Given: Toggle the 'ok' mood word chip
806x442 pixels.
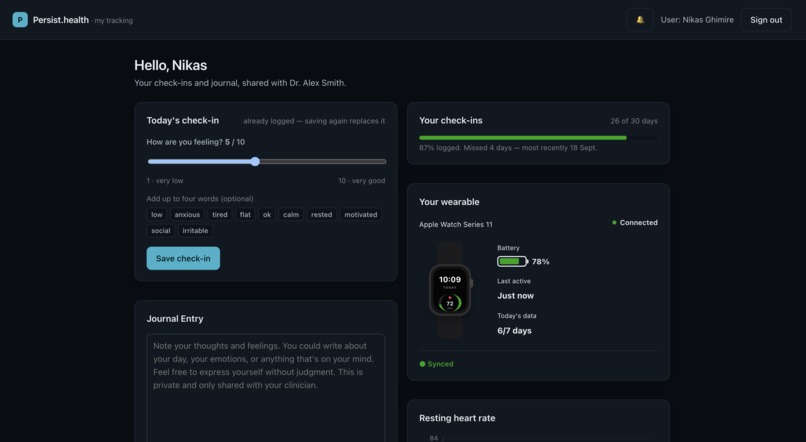Looking at the screenshot, I should click(x=267, y=215).
